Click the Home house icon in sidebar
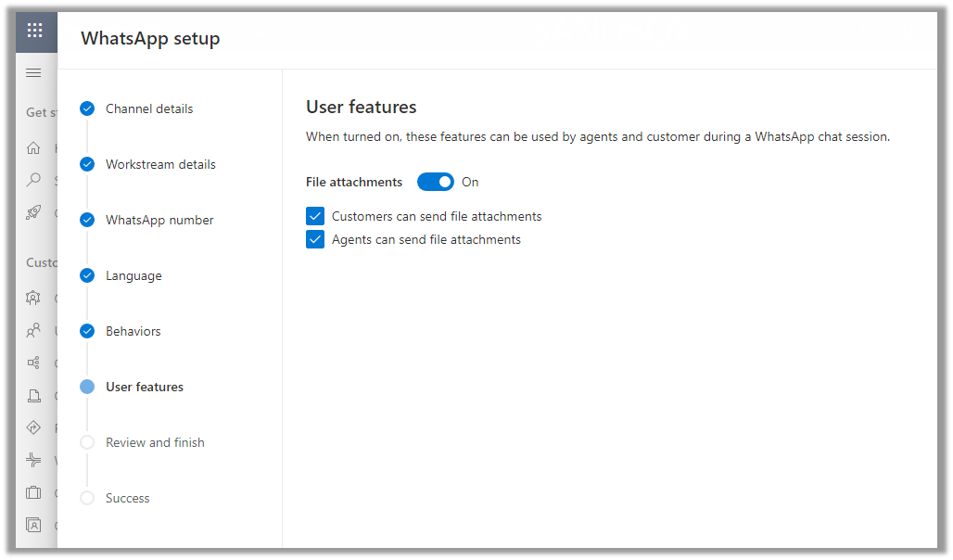Screen dimensions: 953x560 [x=33, y=148]
